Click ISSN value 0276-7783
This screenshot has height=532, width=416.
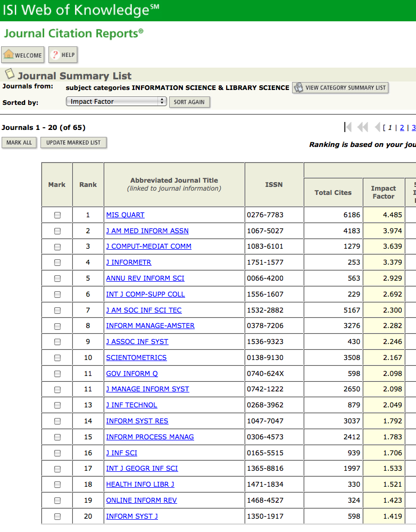tap(265, 215)
